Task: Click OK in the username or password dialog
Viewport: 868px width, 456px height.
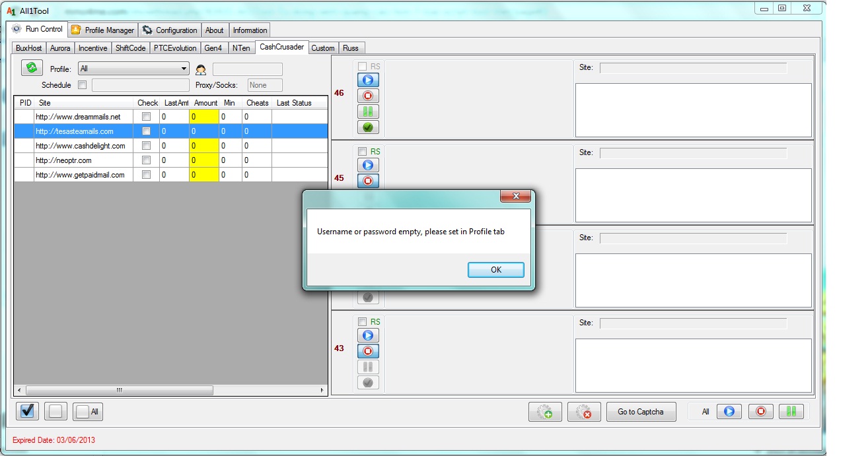Action: pyautogui.click(x=496, y=269)
